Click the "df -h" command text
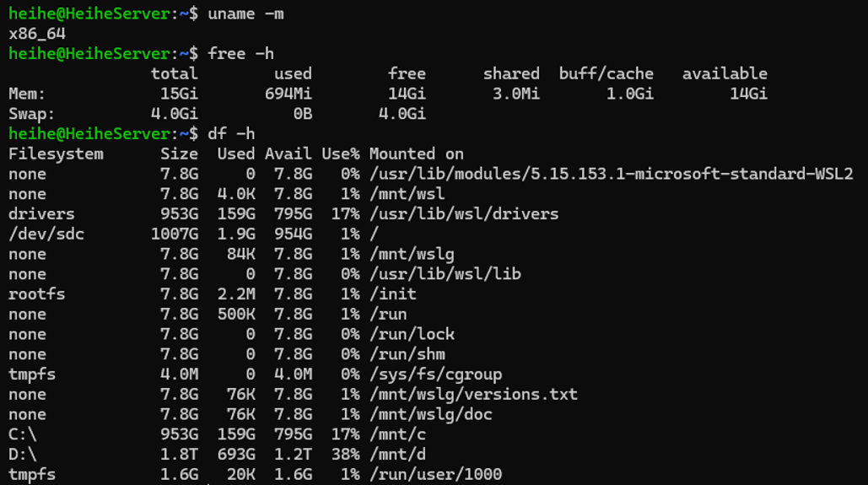 click(x=231, y=134)
